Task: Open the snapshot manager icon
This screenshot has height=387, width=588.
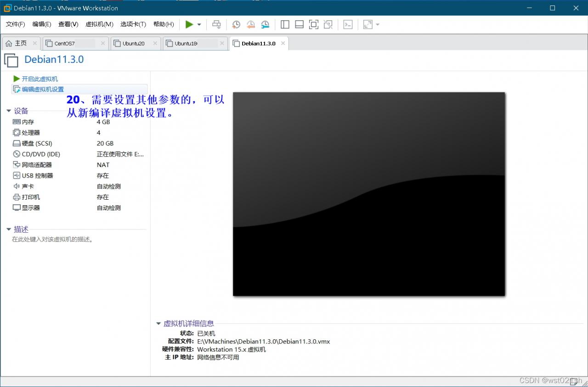Action: [265, 24]
